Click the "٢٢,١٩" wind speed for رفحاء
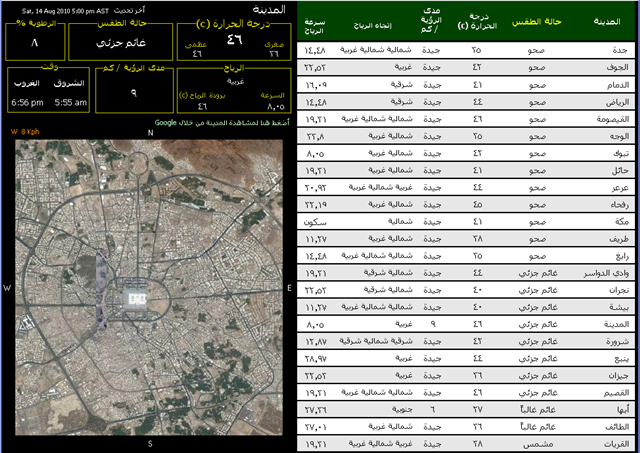 316,205
